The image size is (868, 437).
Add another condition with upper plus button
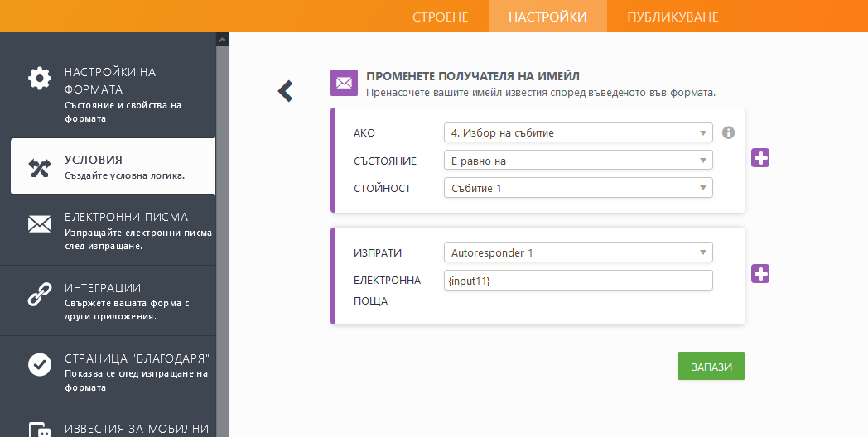[x=760, y=157]
